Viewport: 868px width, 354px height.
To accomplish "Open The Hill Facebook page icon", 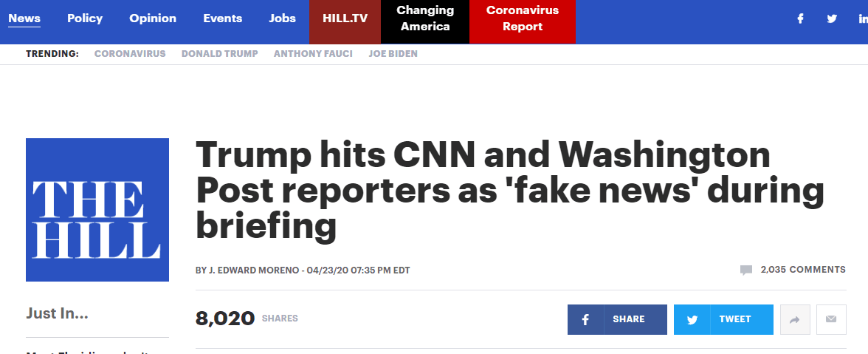I will point(800,18).
